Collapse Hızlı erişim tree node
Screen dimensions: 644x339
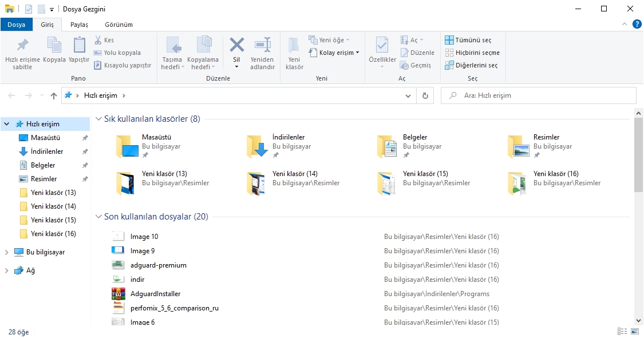click(6, 124)
